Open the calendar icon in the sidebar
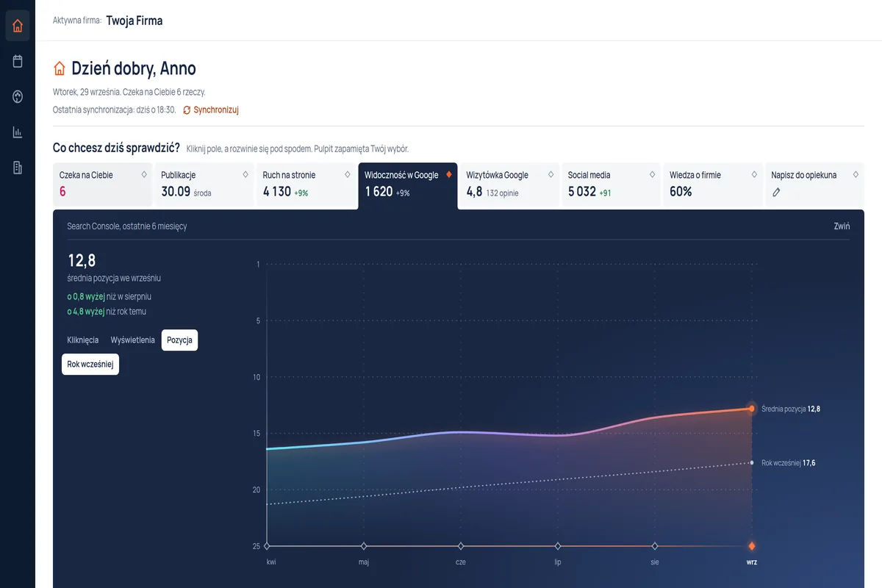The width and height of the screenshot is (882, 588). pos(18,61)
